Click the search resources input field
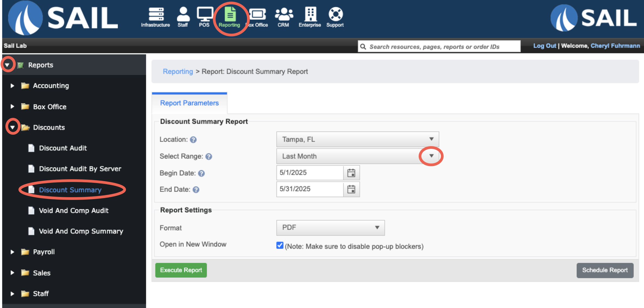 [439, 46]
